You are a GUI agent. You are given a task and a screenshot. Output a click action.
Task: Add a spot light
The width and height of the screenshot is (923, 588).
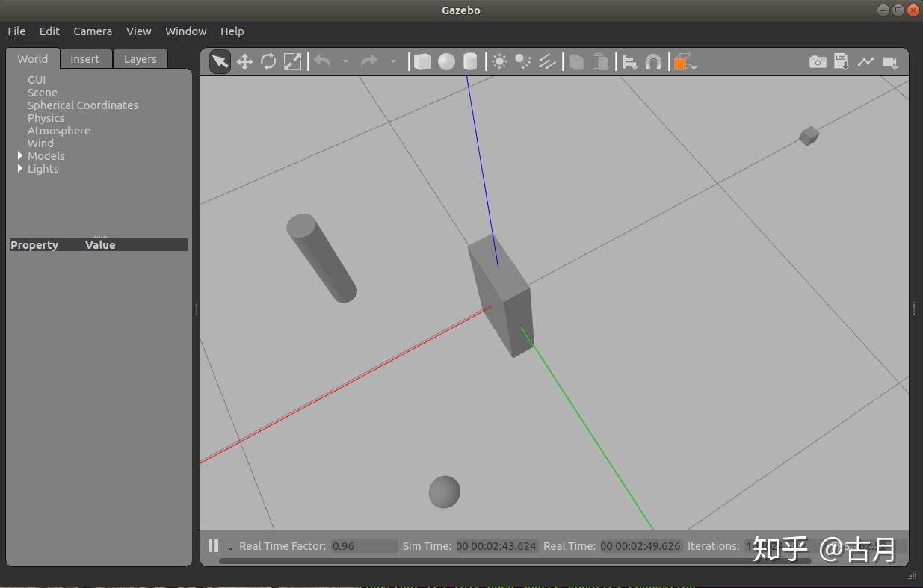click(x=523, y=61)
